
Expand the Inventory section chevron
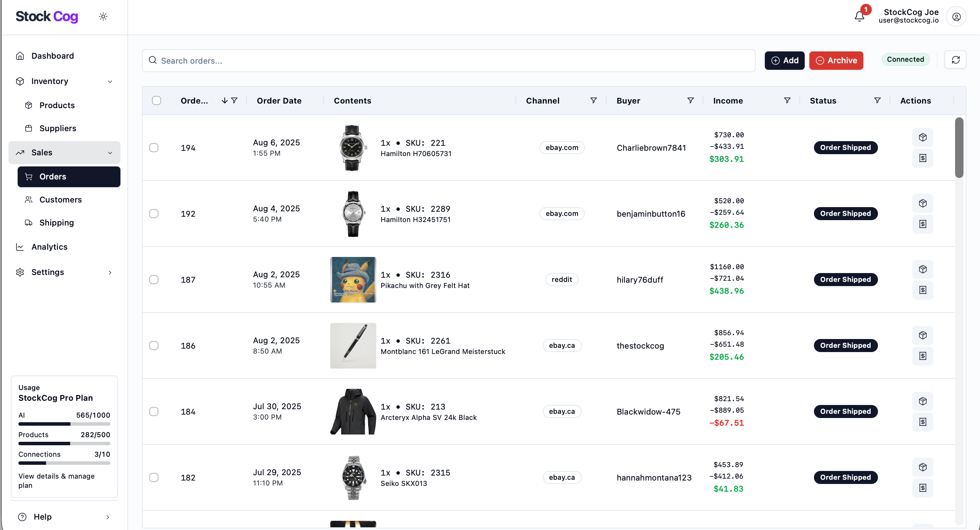[110, 81]
